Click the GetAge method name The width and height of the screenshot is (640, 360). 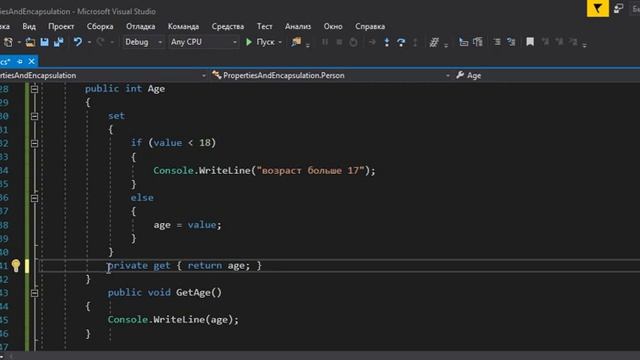(x=194, y=293)
